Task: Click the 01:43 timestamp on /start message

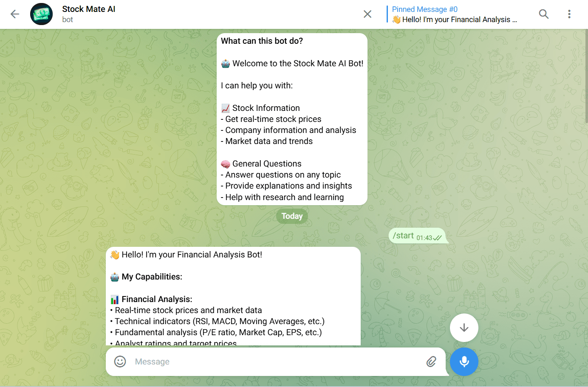Action: [424, 237]
